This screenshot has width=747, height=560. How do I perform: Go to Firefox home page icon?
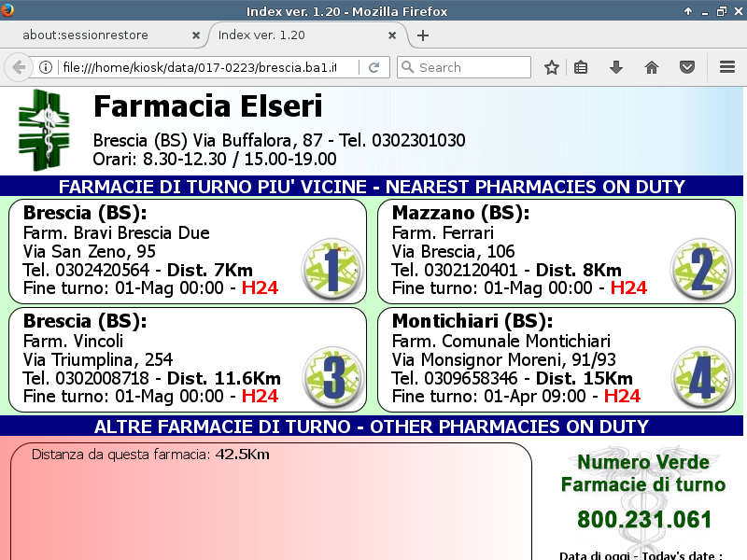pos(652,67)
